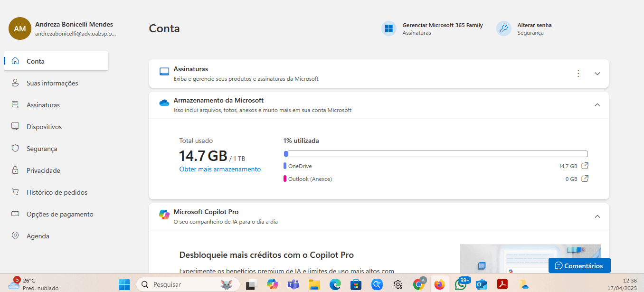Viewport: 644px width, 292px height.
Task: Open Microsoft Store from taskbar
Action: 356,284
